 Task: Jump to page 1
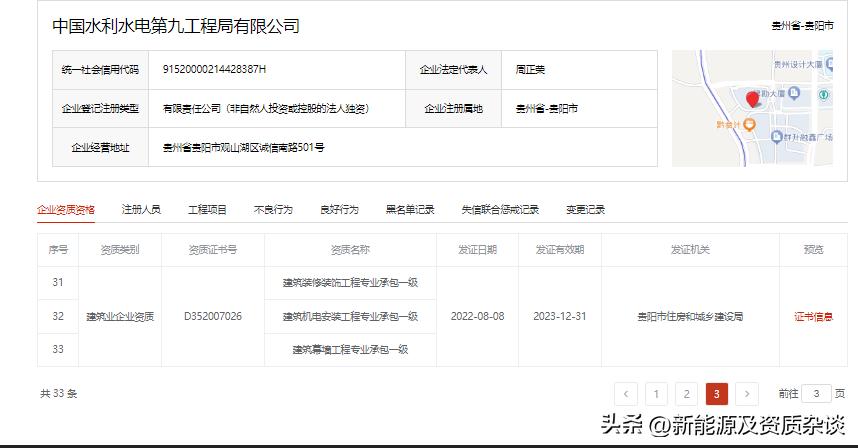point(656,394)
